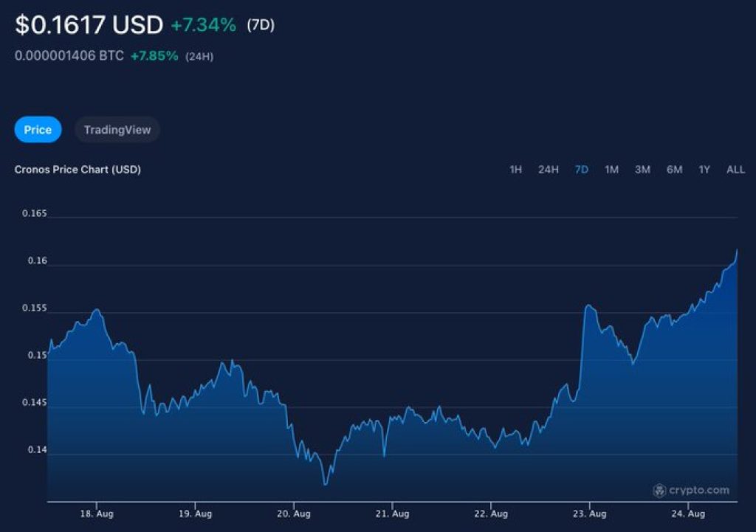Click the 22. Aug axis label
Screen dimensions: 756x532
[491, 514]
